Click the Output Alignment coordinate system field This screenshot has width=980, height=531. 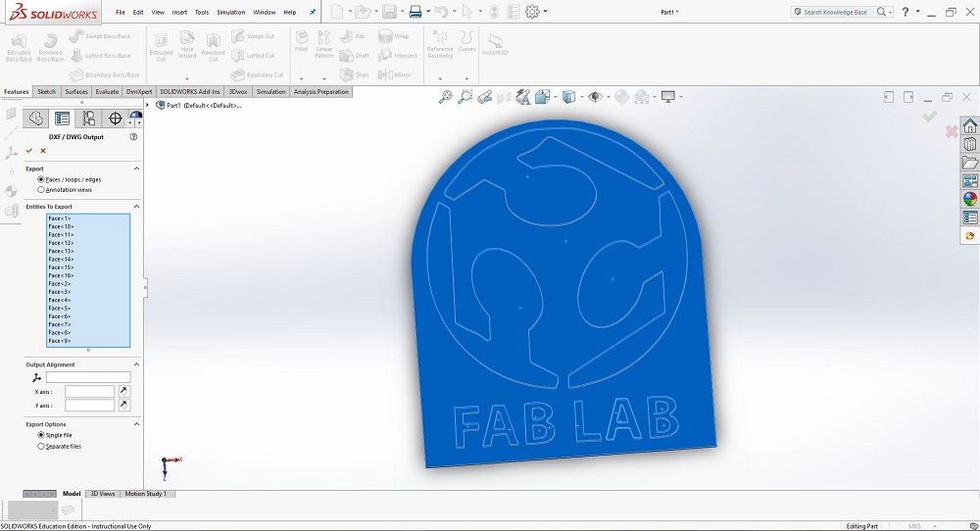(88, 377)
